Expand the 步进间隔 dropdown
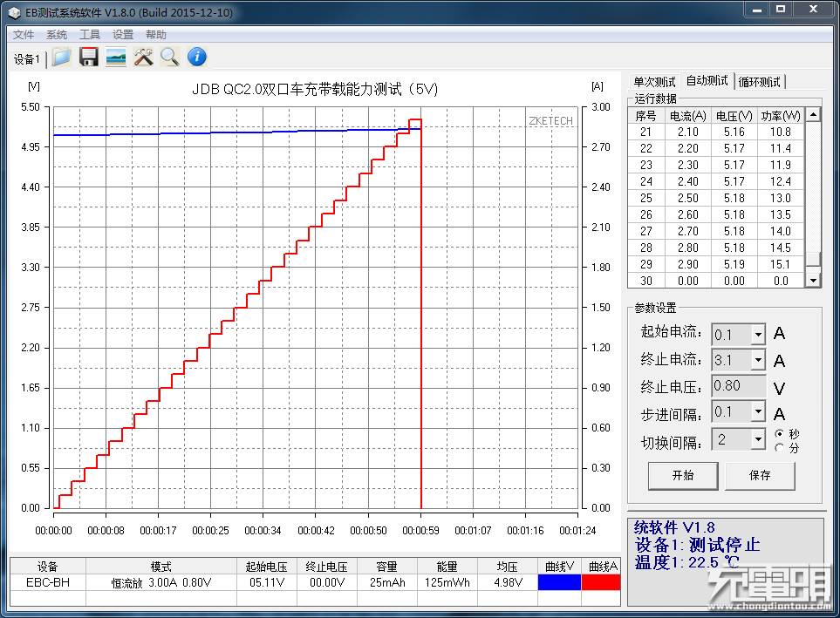 (758, 411)
